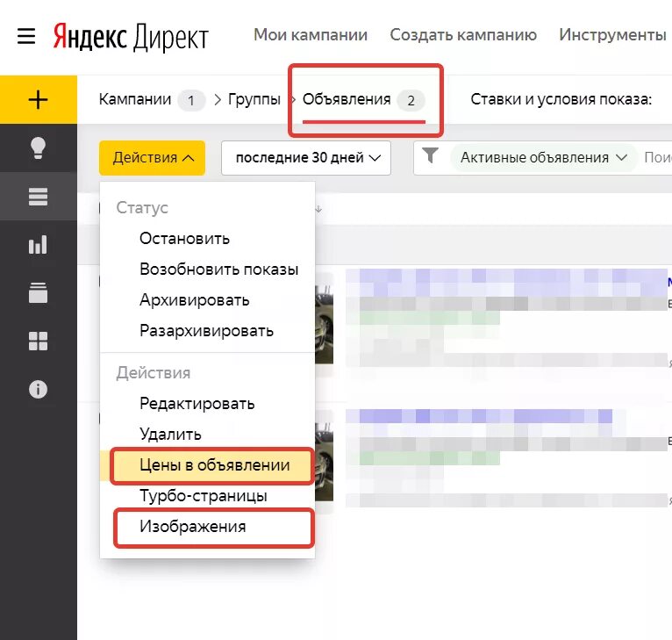Viewport: 672px width, 640px height.
Task: Open the последние 30 дней period dropdown
Action: tap(306, 158)
